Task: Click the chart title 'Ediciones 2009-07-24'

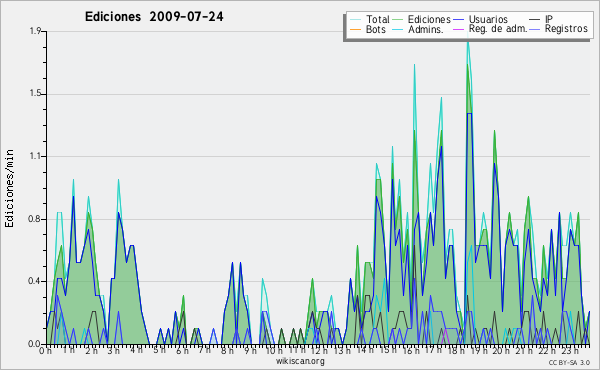Action: pyautogui.click(x=154, y=17)
